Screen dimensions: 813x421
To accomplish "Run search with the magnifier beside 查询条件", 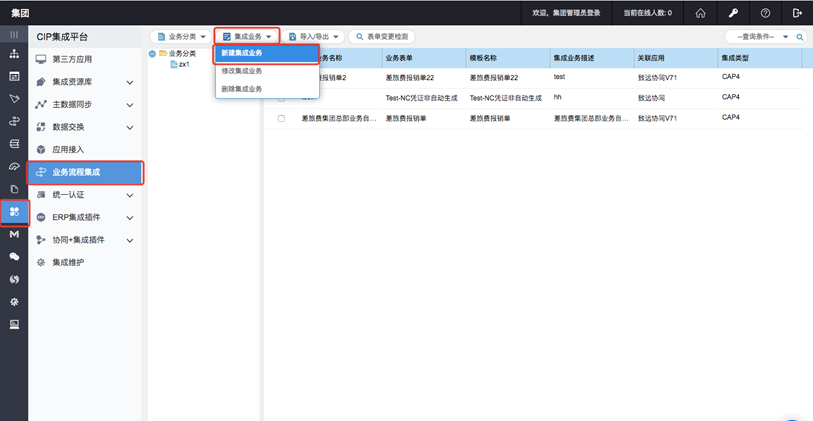I will coord(800,37).
